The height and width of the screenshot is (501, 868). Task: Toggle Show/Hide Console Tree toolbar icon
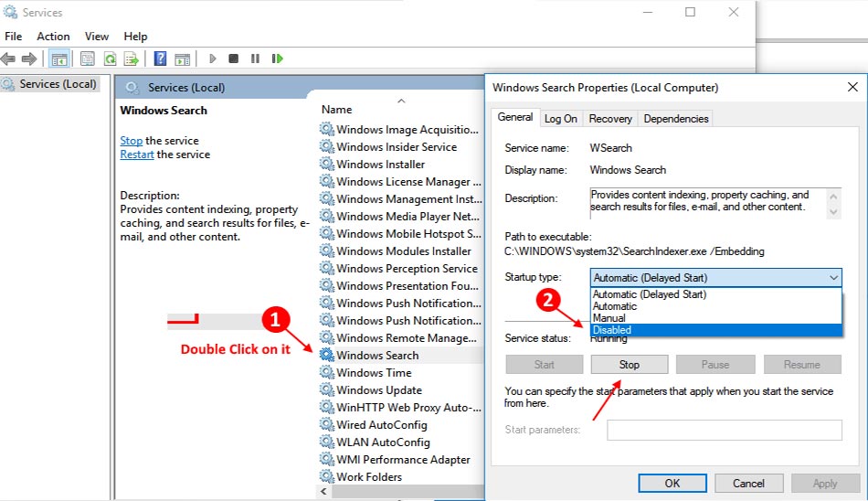[x=58, y=59]
